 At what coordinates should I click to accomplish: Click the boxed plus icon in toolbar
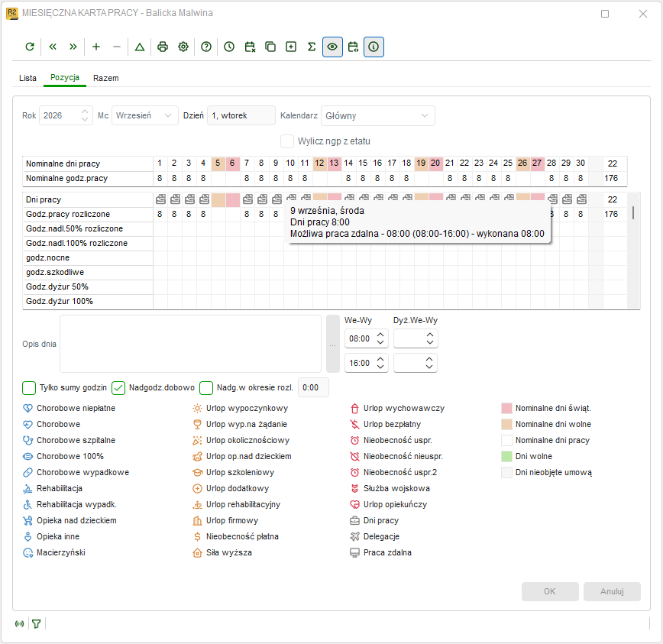(x=291, y=47)
